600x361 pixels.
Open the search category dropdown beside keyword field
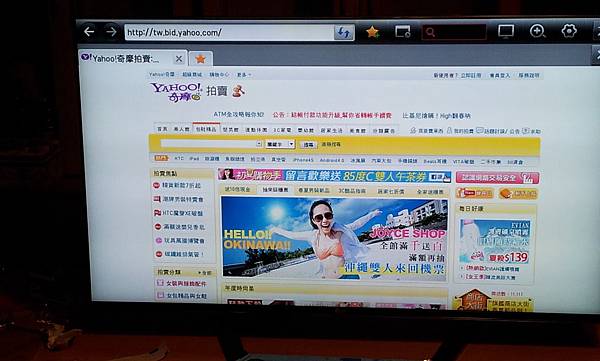pos(280,144)
